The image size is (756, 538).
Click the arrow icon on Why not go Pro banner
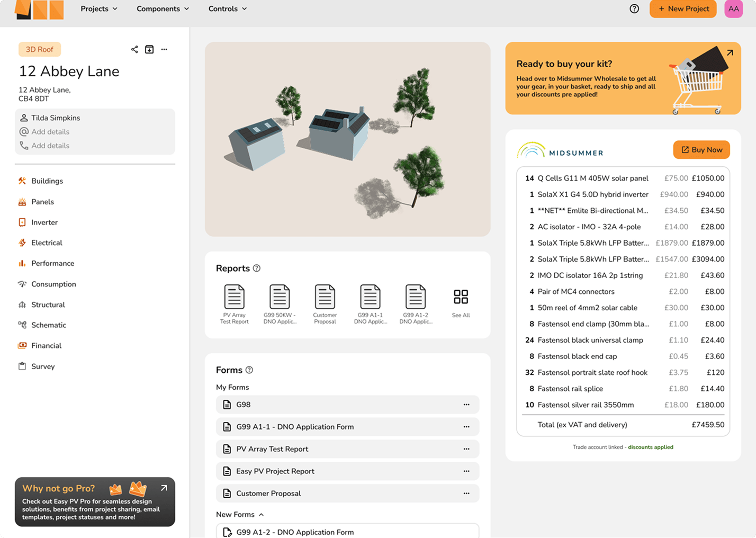pyautogui.click(x=164, y=488)
